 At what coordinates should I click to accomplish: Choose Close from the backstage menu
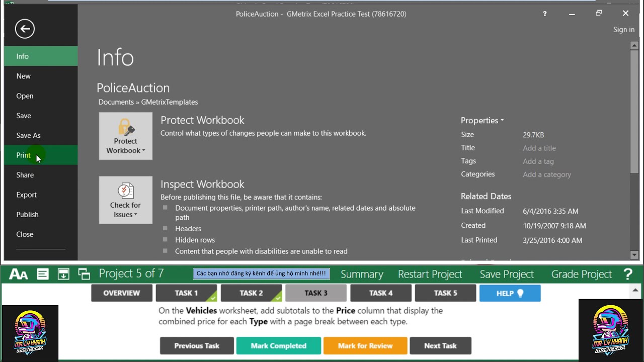(x=41, y=234)
